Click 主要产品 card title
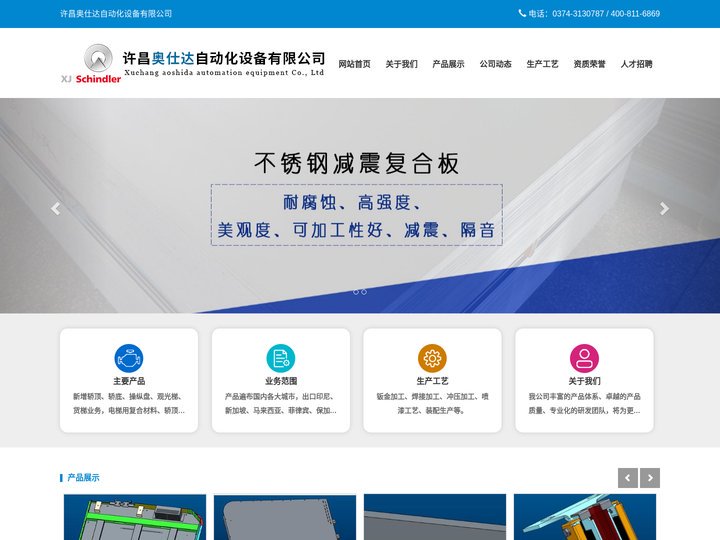The width and height of the screenshot is (720, 540). pos(129,381)
